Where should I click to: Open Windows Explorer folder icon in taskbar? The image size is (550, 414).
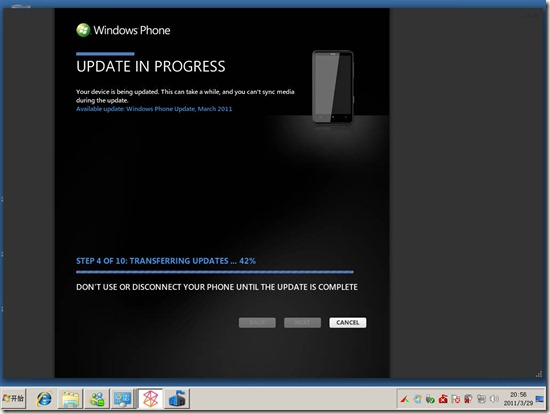point(71,399)
